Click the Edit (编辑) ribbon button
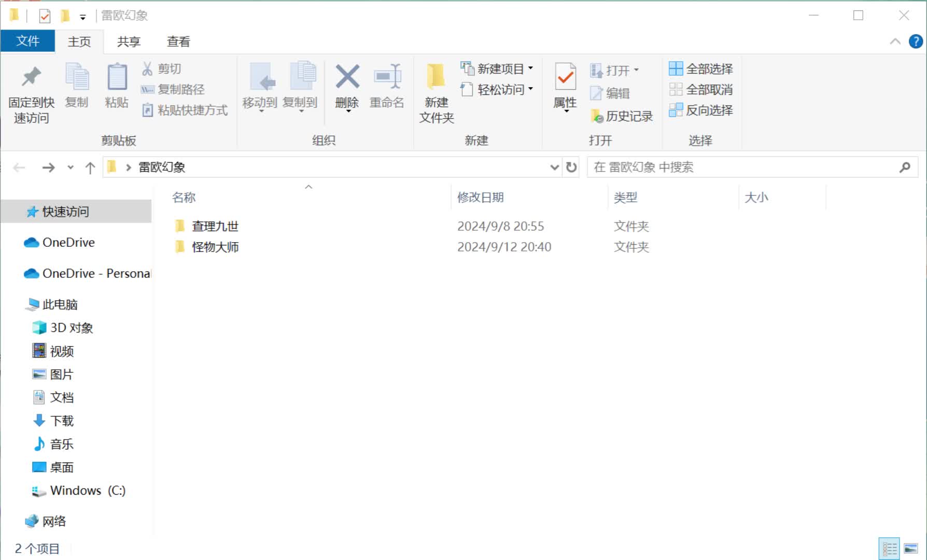Viewport: 927px width, 560px height. pos(610,93)
